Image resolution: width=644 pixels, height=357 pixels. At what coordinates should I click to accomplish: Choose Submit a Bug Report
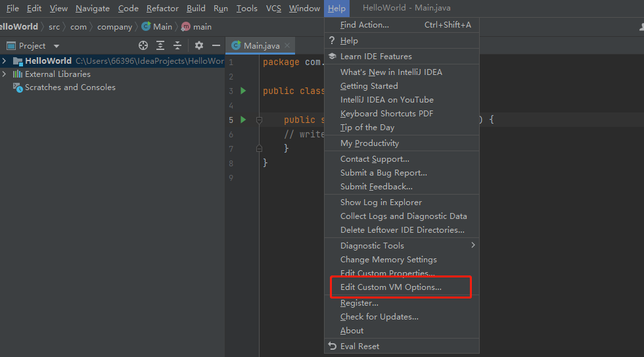tap(402, 172)
